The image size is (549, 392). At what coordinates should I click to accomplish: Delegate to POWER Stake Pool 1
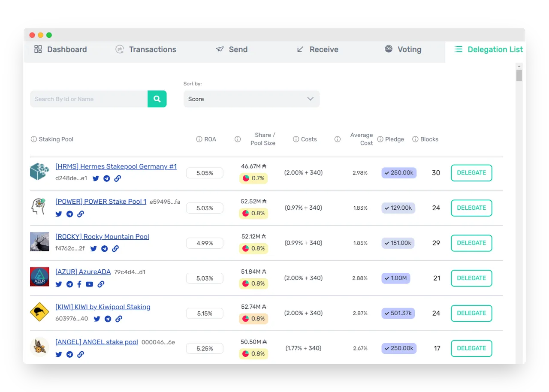pos(471,208)
